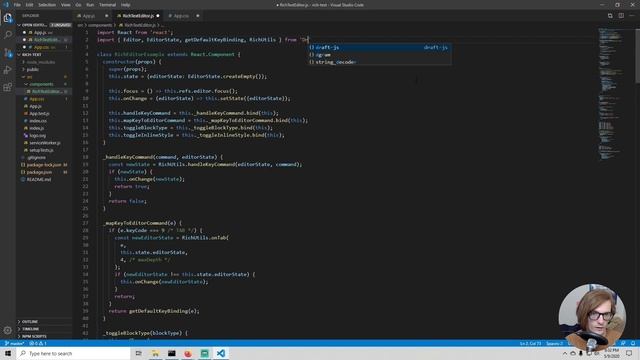640x360 pixels.
Task: Open the editor More Actions menu
Action: (632, 16)
